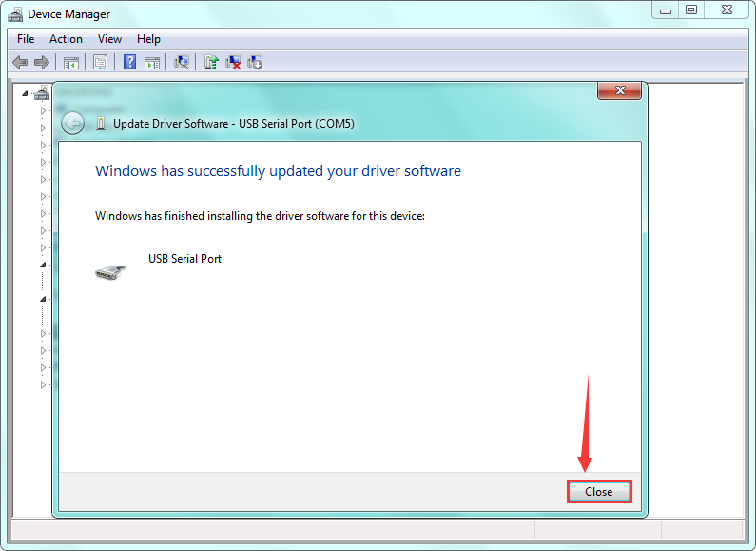Open the File menu
Viewport: 756px width, 551px height.
(26, 39)
